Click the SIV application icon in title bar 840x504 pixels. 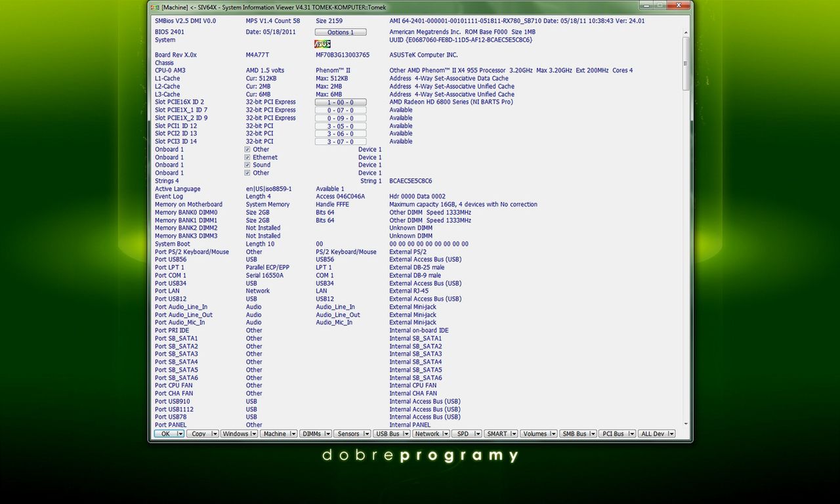coord(154,7)
